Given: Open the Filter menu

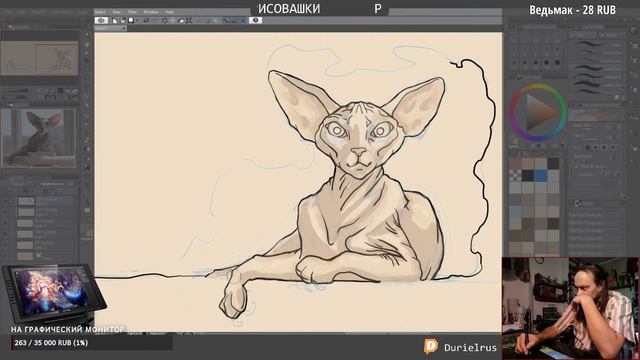Looking at the screenshot, I should pyautogui.click(x=132, y=12).
